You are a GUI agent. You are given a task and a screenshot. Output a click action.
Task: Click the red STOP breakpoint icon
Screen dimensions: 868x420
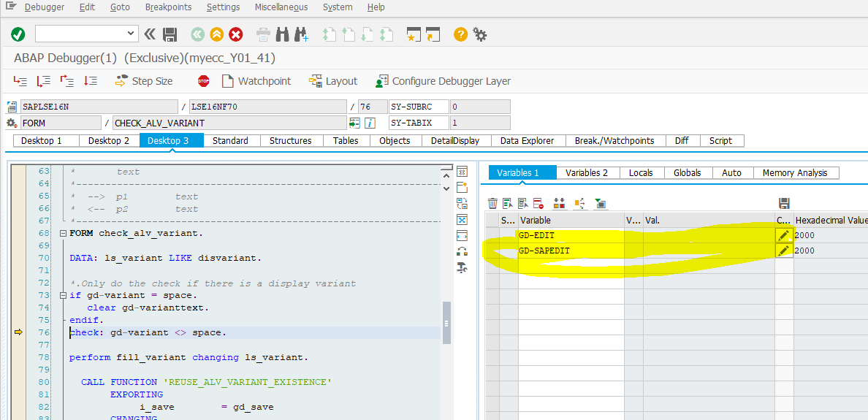pos(203,81)
